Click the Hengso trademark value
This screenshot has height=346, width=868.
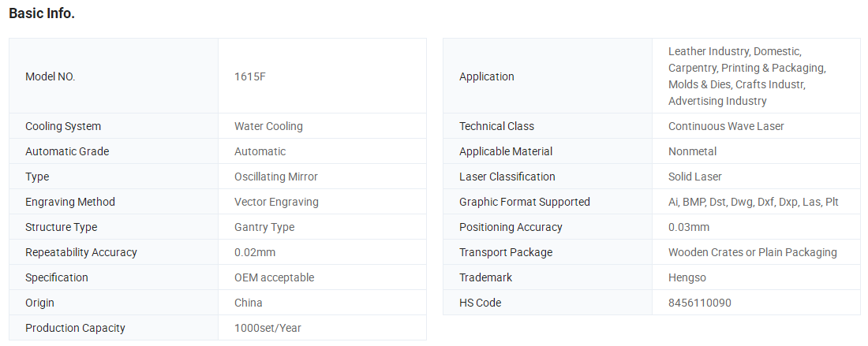tap(687, 277)
